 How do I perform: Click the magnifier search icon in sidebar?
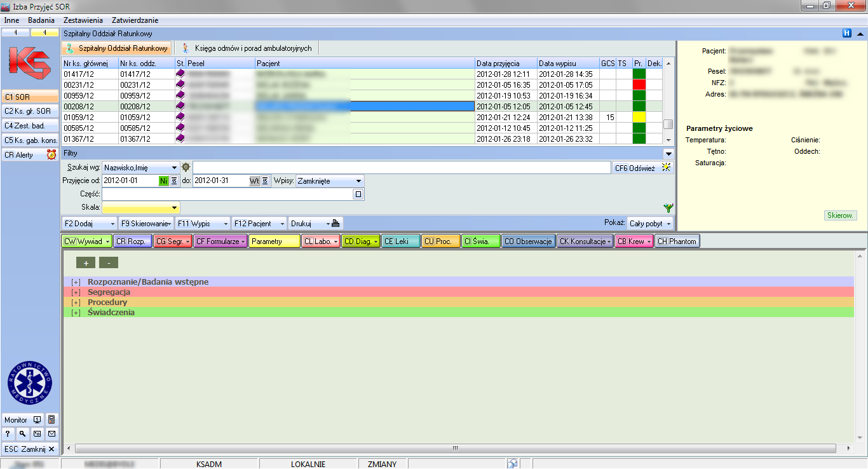tap(22, 434)
